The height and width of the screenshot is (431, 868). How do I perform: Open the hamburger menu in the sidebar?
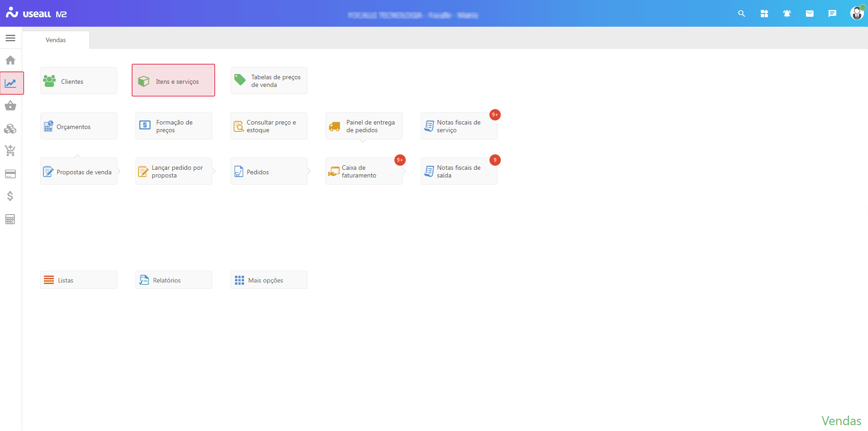pyautogui.click(x=10, y=38)
